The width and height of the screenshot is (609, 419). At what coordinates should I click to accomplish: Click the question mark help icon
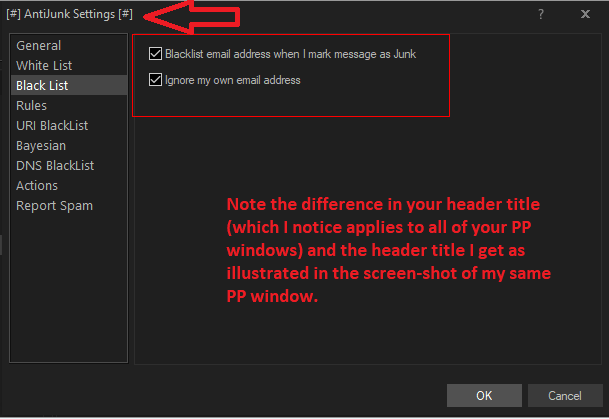[x=541, y=14]
